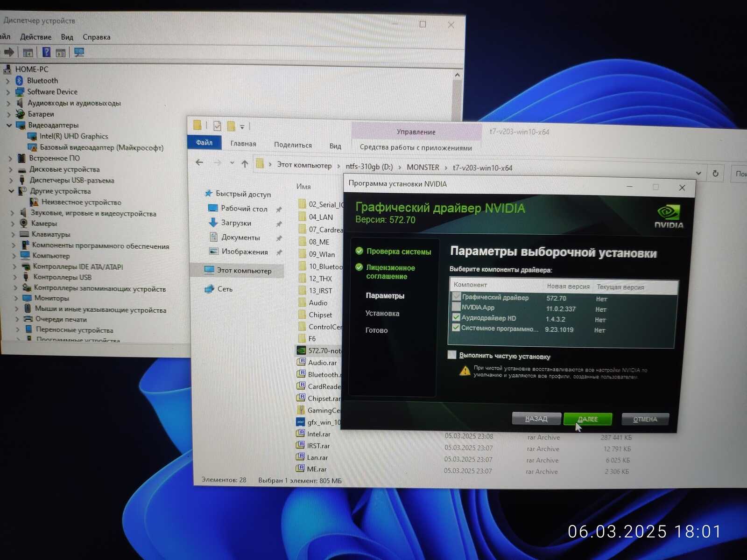Uncheck the system software component checkbox

coord(456,328)
